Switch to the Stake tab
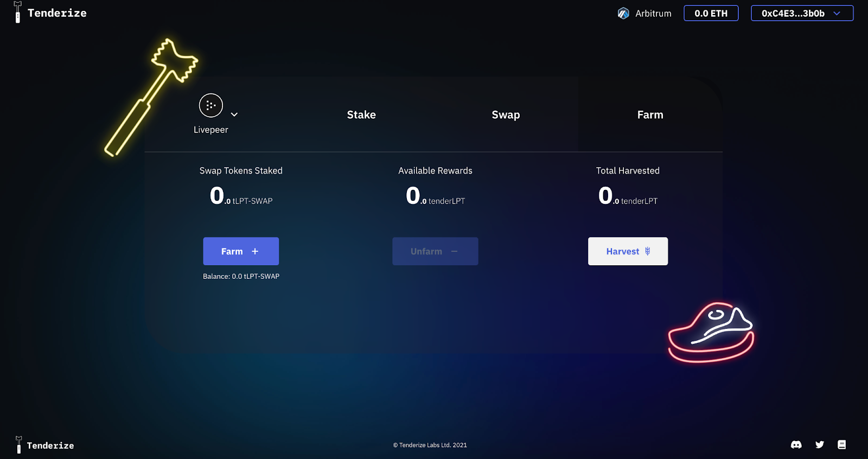868x459 pixels. (x=361, y=114)
